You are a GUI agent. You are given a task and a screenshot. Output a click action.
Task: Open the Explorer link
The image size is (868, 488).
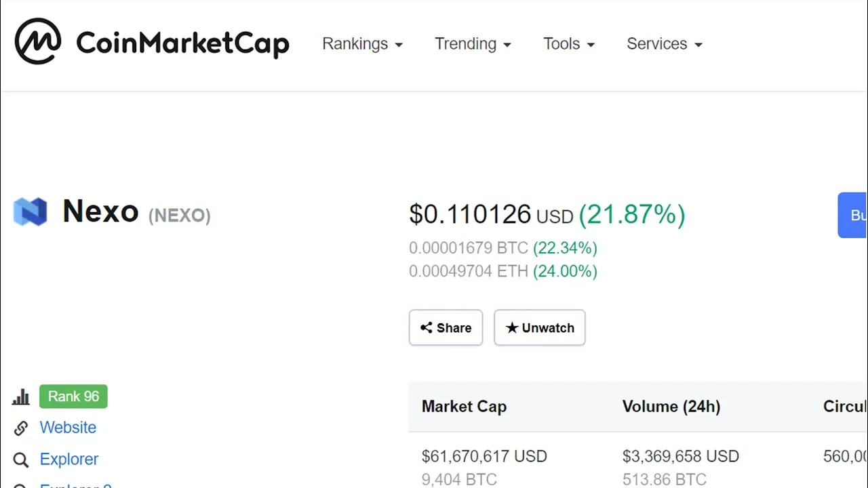click(69, 460)
